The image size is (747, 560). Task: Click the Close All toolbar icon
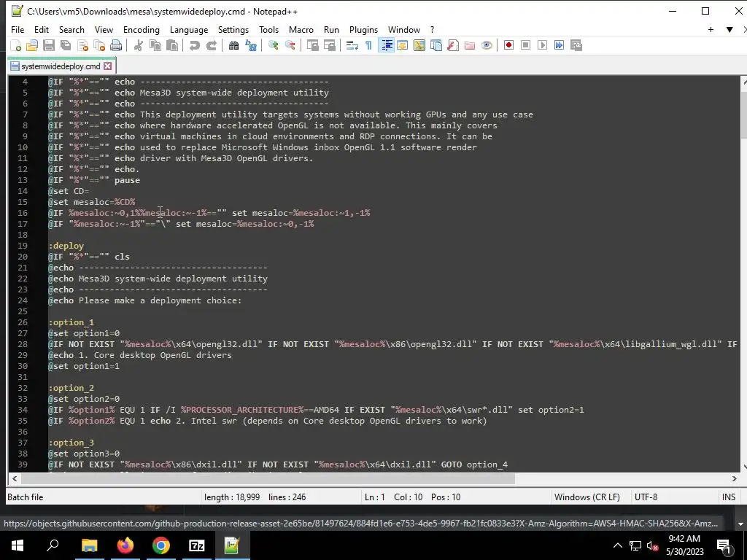[x=99, y=45]
